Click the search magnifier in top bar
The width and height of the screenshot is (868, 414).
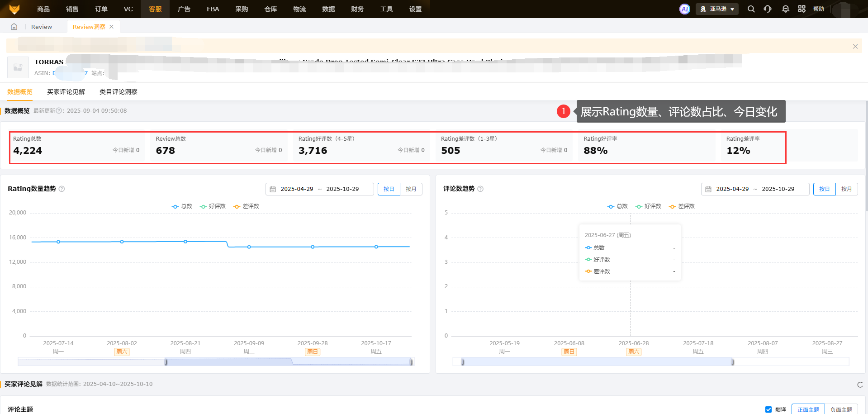coord(751,9)
